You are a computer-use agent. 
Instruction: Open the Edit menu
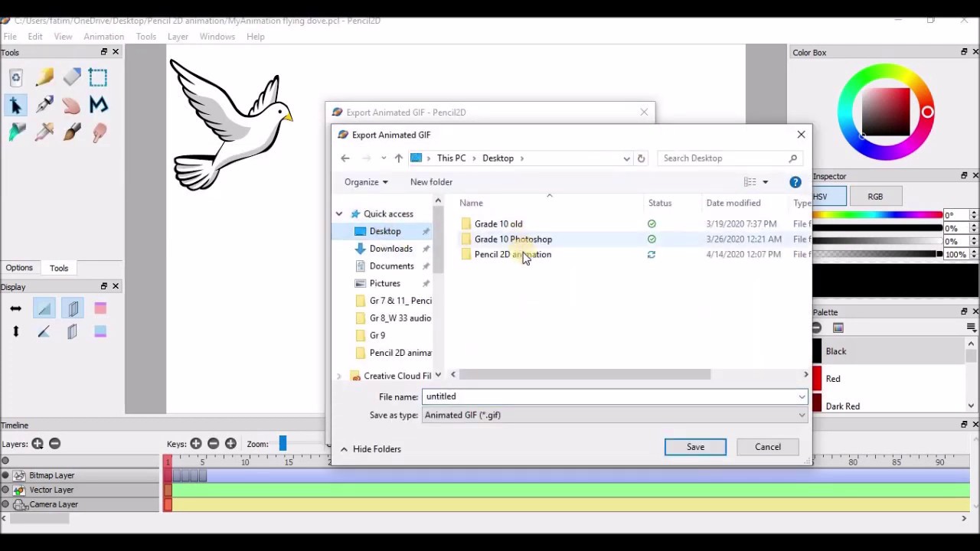35,37
